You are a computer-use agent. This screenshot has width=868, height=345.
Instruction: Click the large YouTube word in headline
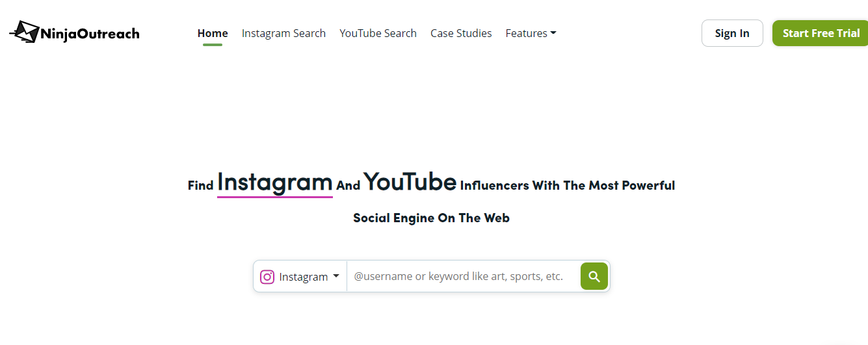[x=410, y=181]
